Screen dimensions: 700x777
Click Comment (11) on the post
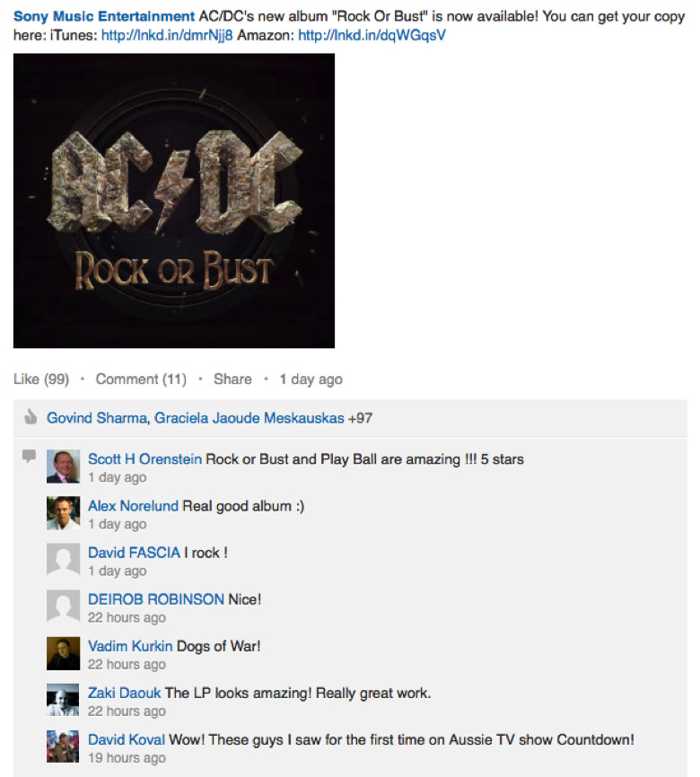point(141,380)
